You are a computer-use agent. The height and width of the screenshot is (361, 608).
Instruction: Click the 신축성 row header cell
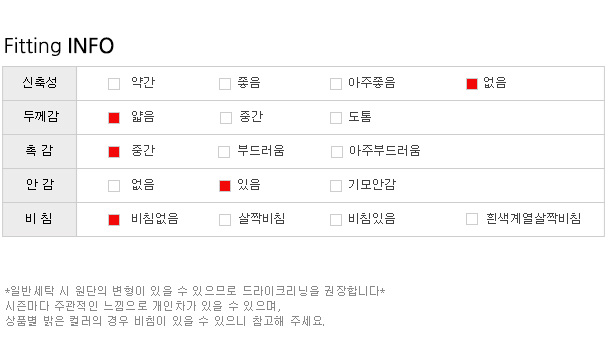pyautogui.click(x=40, y=83)
